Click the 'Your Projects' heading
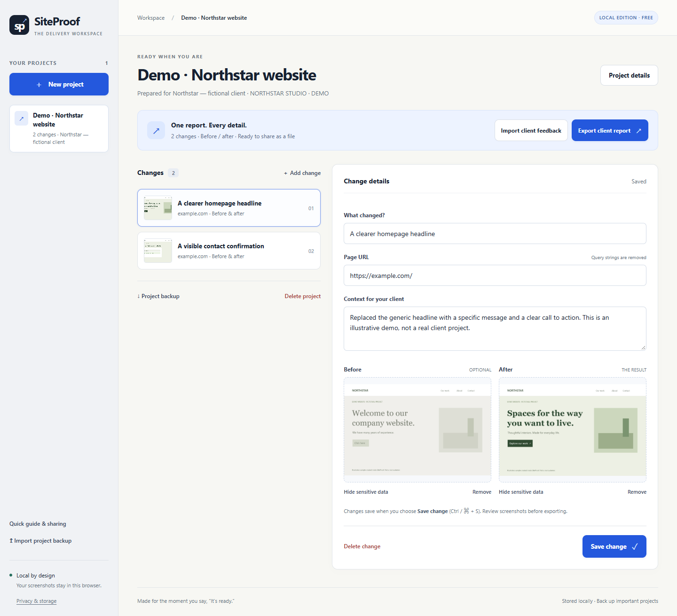The height and width of the screenshot is (616, 677). click(x=33, y=63)
